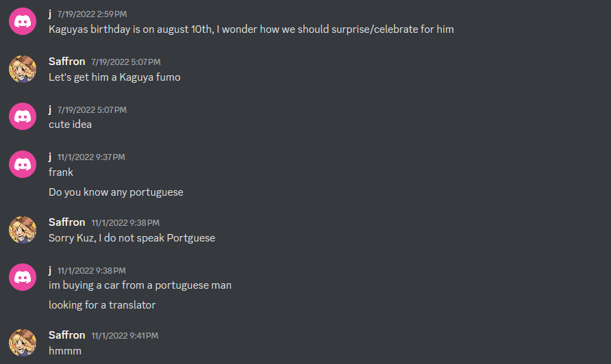
Task: Open Saffron's avatar next to 'hmmm'
Action: (x=23, y=343)
